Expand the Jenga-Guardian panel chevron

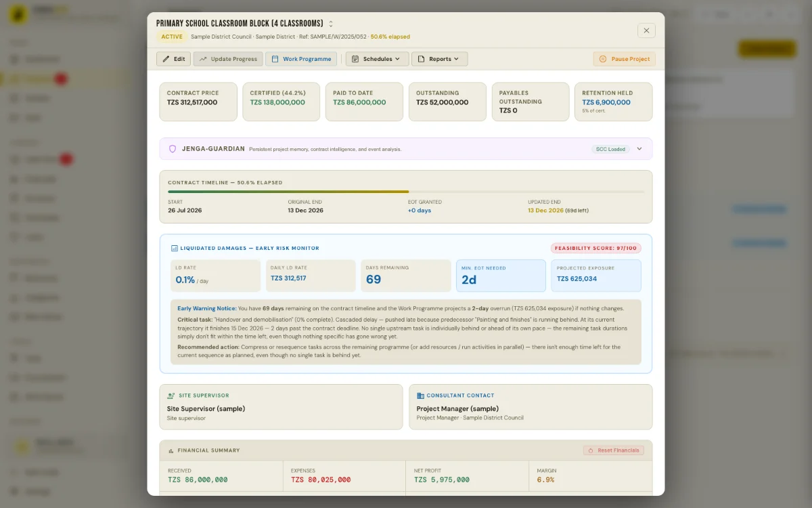[639, 149]
